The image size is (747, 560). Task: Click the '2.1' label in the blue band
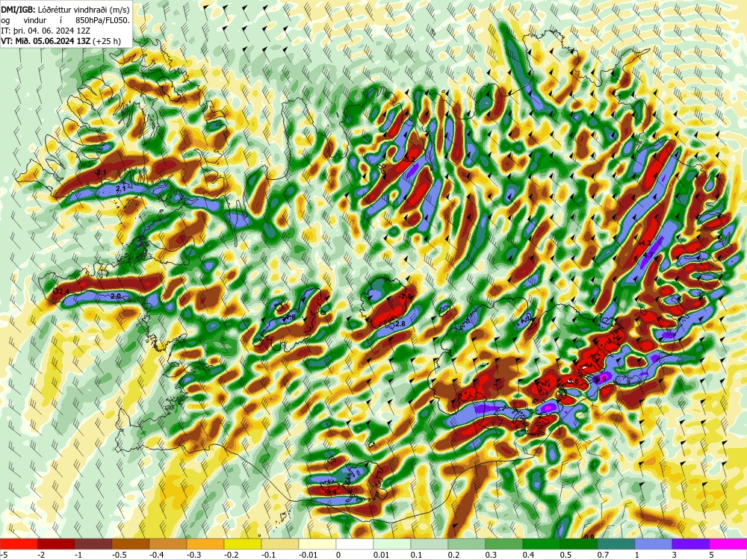click(x=120, y=189)
